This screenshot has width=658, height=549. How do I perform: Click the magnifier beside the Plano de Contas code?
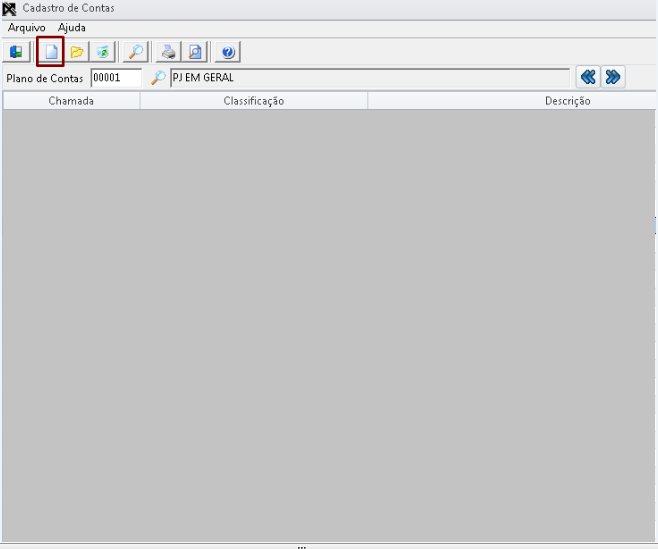pyautogui.click(x=158, y=78)
